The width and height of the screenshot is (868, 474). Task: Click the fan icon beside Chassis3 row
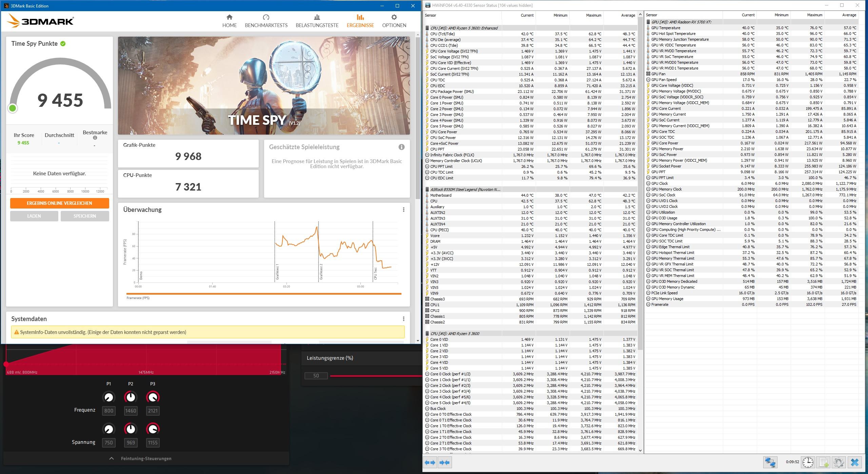pyautogui.click(x=427, y=299)
